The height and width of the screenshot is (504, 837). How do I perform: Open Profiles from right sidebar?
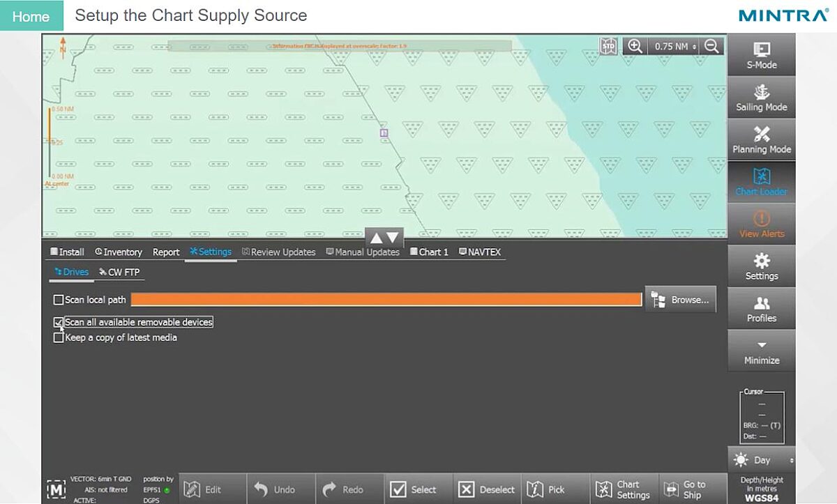tap(761, 308)
